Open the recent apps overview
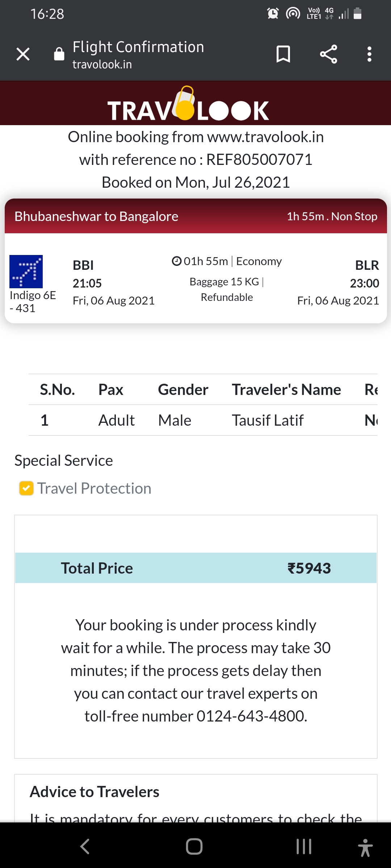The height and width of the screenshot is (868, 391). pos(304,846)
